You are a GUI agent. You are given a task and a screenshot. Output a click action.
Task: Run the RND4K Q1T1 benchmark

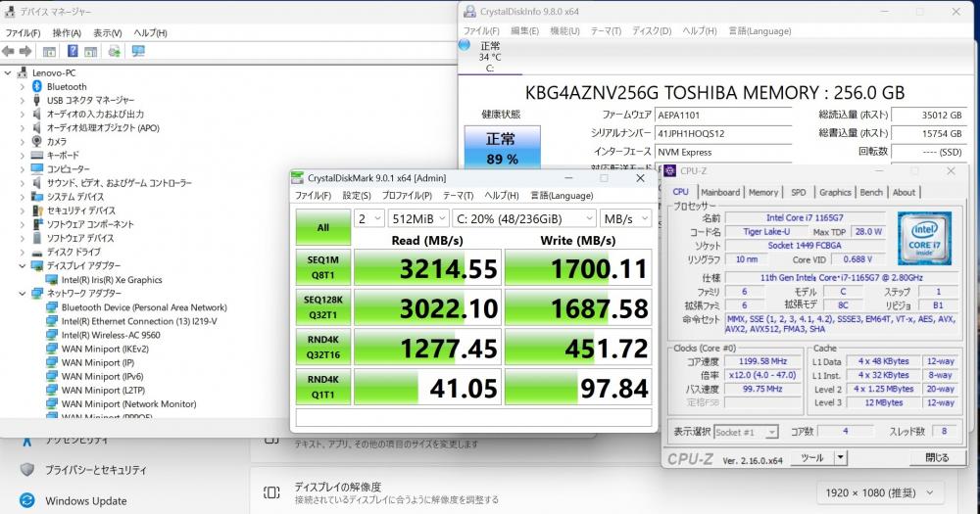tap(323, 388)
